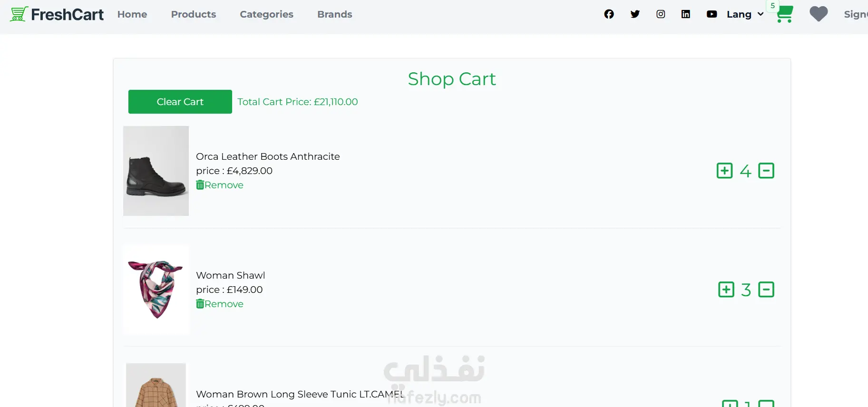Viewport: 868px width, 407px height.
Task: Open the Twitter social icon
Action: pos(635,14)
